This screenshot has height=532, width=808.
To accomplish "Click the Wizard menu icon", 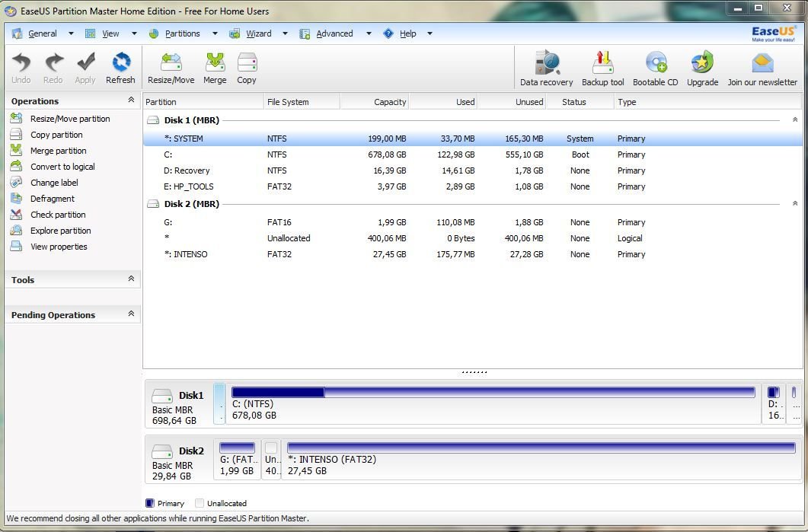I will coord(235,33).
